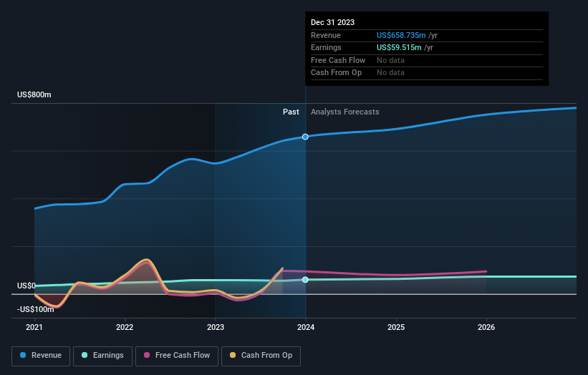Click the 2026 x-axis label
Screen dimensions: 588x375
(x=486, y=328)
